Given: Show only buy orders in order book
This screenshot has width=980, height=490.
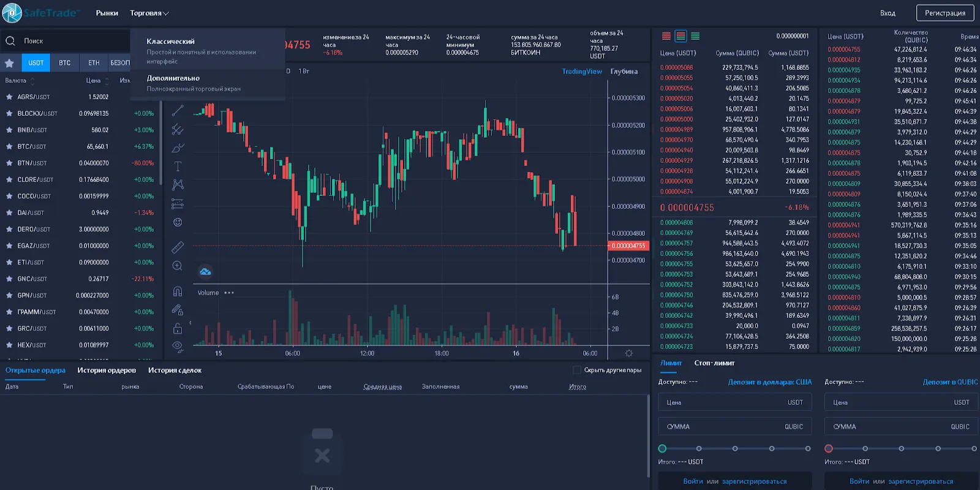Looking at the screenshot, I should (695, 36).
